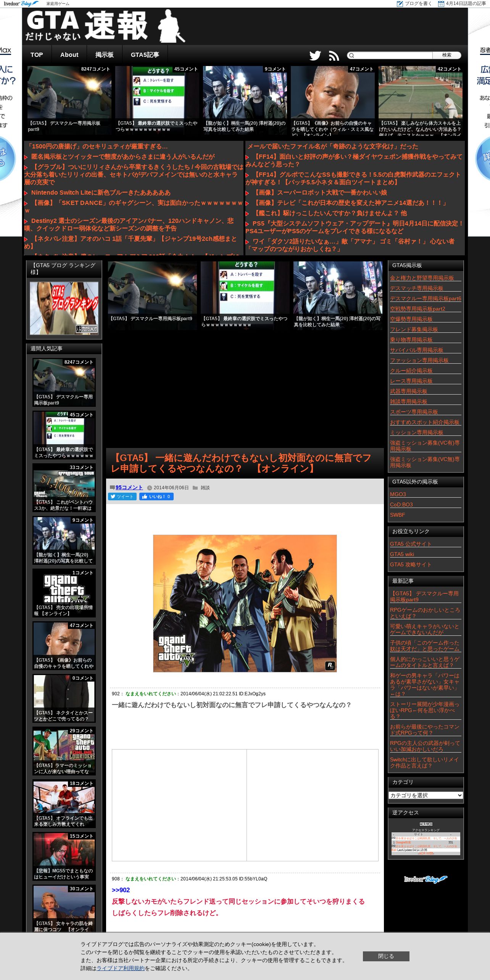
Task: Open the MGO3 board link
Action: (x=398, y=494)
